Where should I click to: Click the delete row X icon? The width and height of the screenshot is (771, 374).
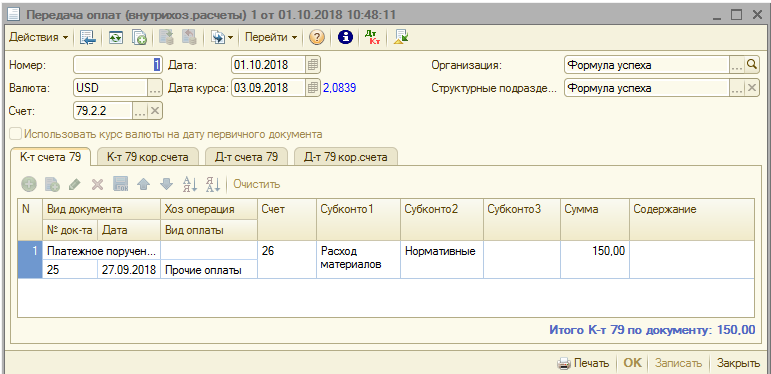point(97,184)
